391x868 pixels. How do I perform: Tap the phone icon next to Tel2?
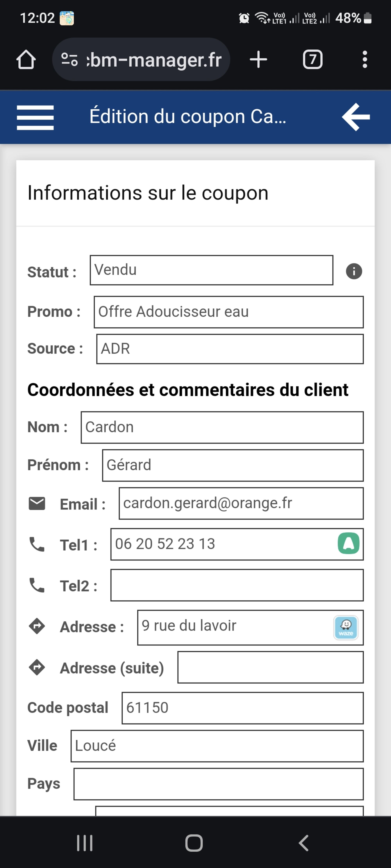pos(37,585)
